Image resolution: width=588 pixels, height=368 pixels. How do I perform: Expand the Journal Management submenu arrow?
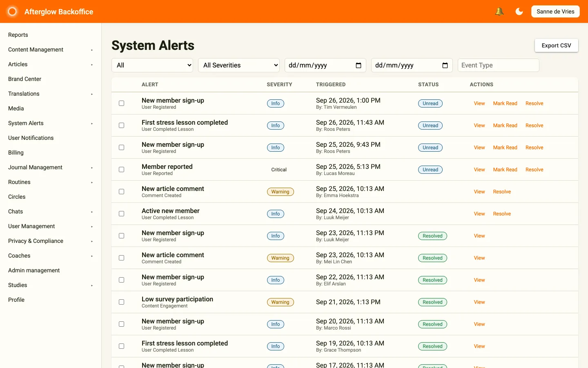pyautogui.click(x=92, y=168)
